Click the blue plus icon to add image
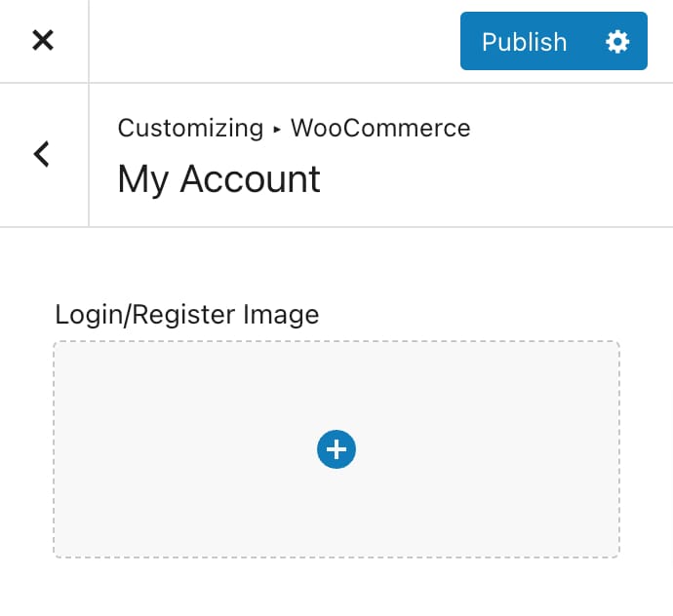Image resolution: width=673 pixels, height=616 pixels. (336, 449)
